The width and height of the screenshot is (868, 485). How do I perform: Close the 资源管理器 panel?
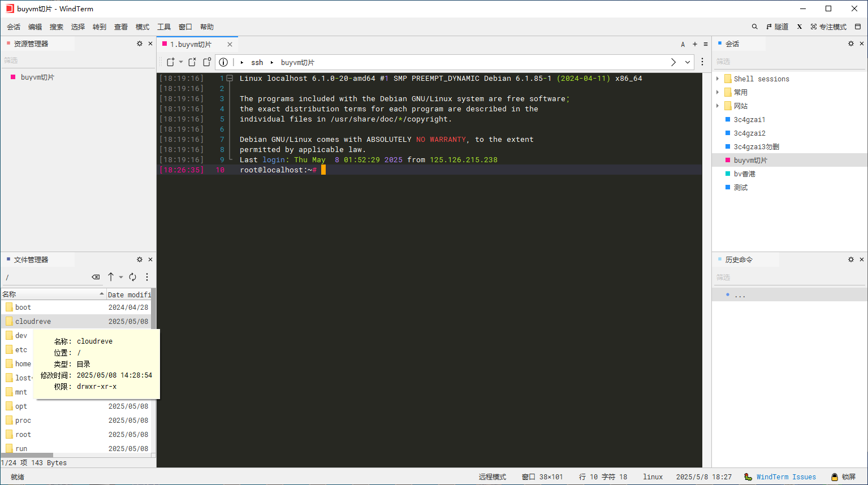coord(150,44)
